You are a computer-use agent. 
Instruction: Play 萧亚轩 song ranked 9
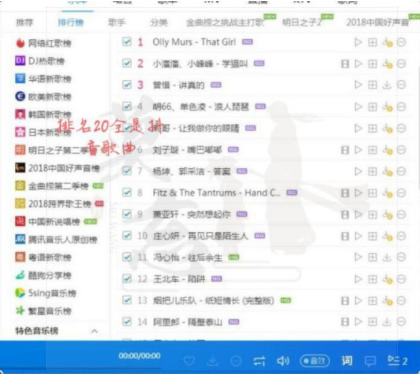click(x=358, y=214)
